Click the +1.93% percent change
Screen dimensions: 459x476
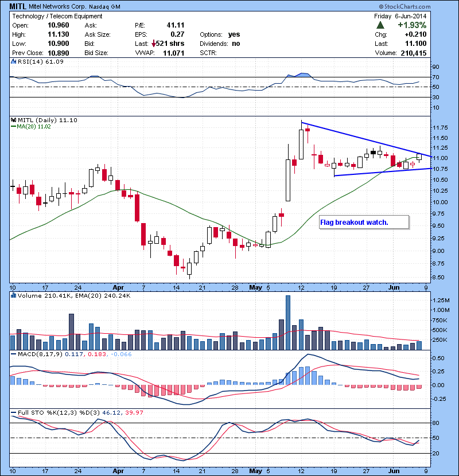(412, 25)
